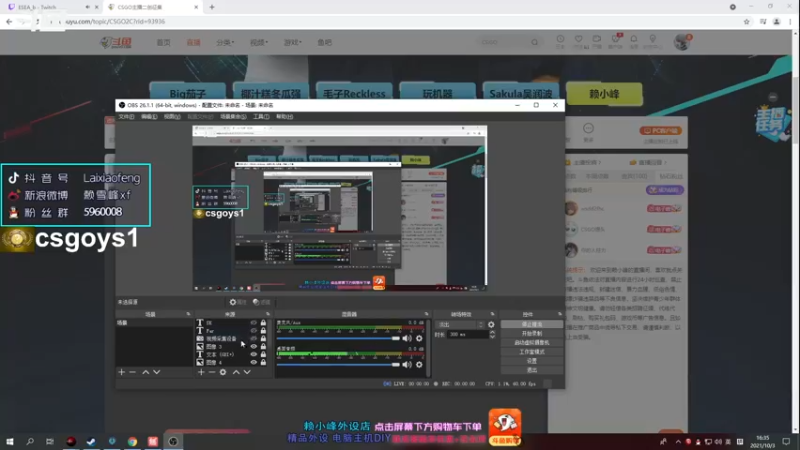
Task: Open source properties gear under sources list
Action: [223, 372]
